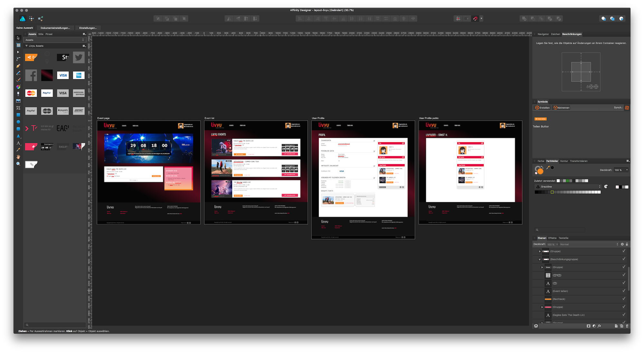Viewport: 644px width, 353px height.
Task: Click the Insert Inside Selection icon
Action: [x=621, y=19]
